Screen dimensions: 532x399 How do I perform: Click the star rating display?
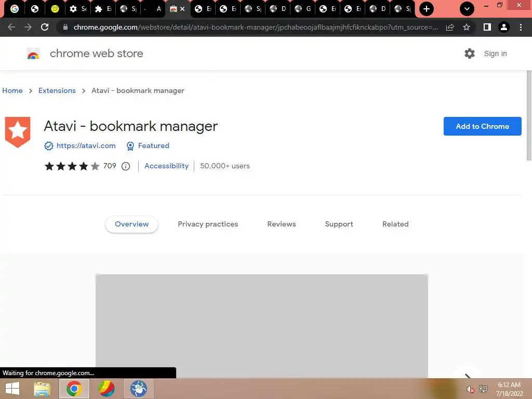click(72, 166)
